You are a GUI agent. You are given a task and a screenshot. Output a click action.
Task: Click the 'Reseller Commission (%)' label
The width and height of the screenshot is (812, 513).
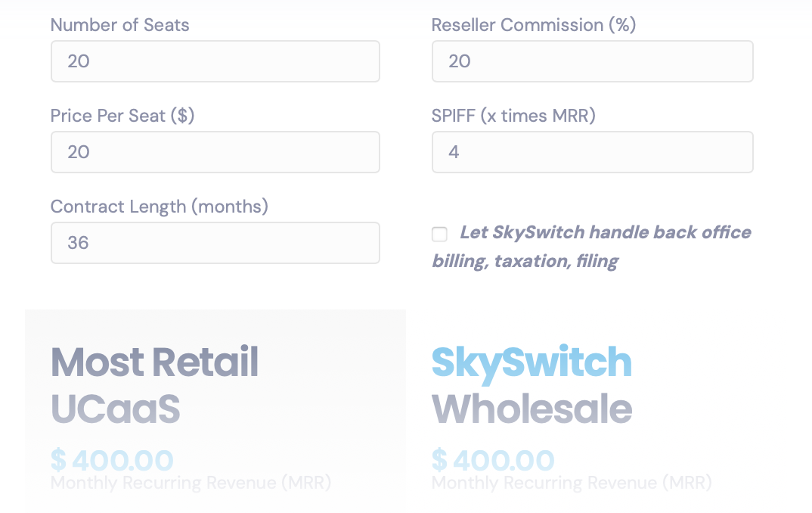tap(533, 25)
